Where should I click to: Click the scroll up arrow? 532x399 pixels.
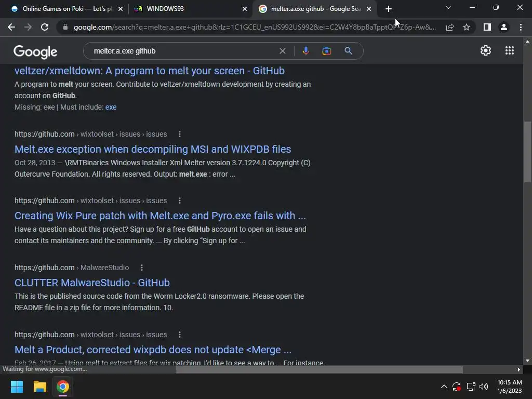pyautogui.click(x=527, y=42)
